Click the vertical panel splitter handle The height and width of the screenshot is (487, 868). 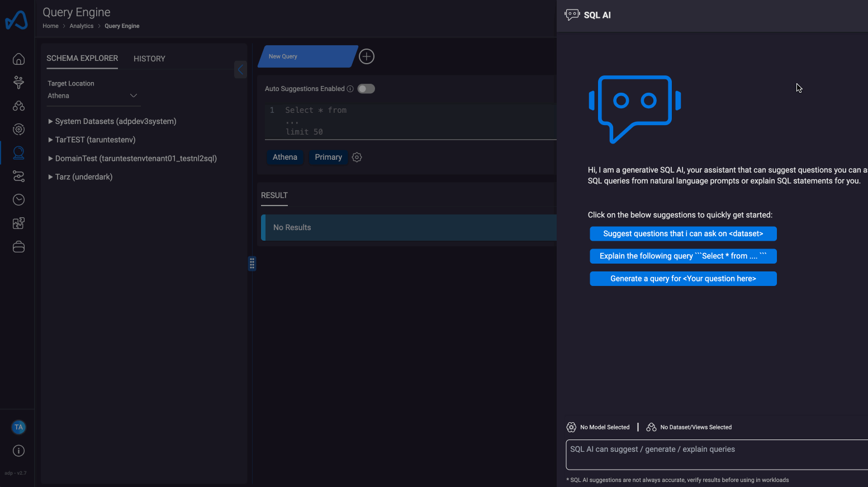click(x=252, y=264)
